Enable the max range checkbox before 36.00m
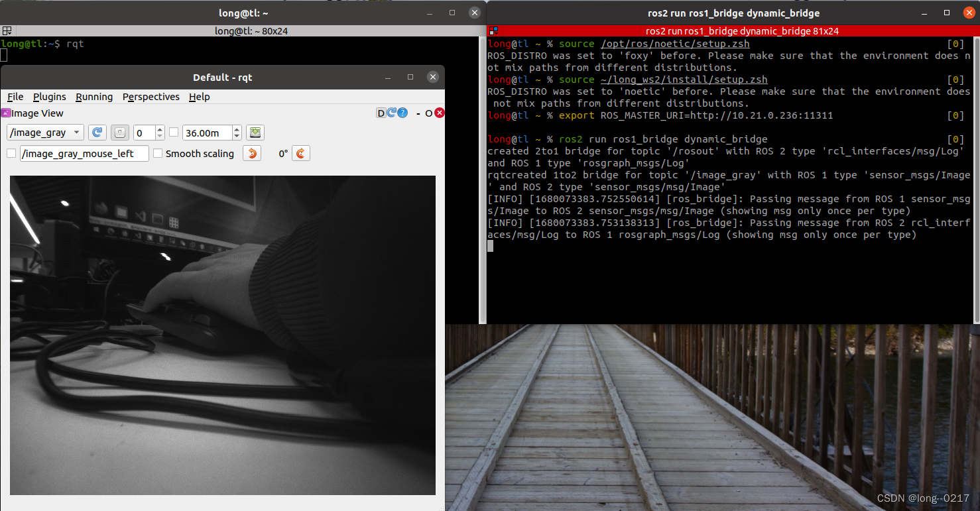Image resolution: width=980 pixels, height=511 pixels. pos(174,133)
